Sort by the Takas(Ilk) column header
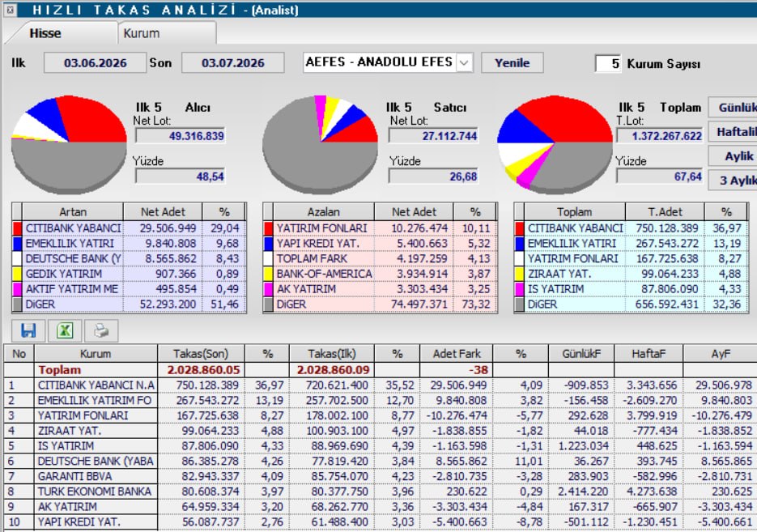Screen dimensions: 757x532 pos(332,354)
